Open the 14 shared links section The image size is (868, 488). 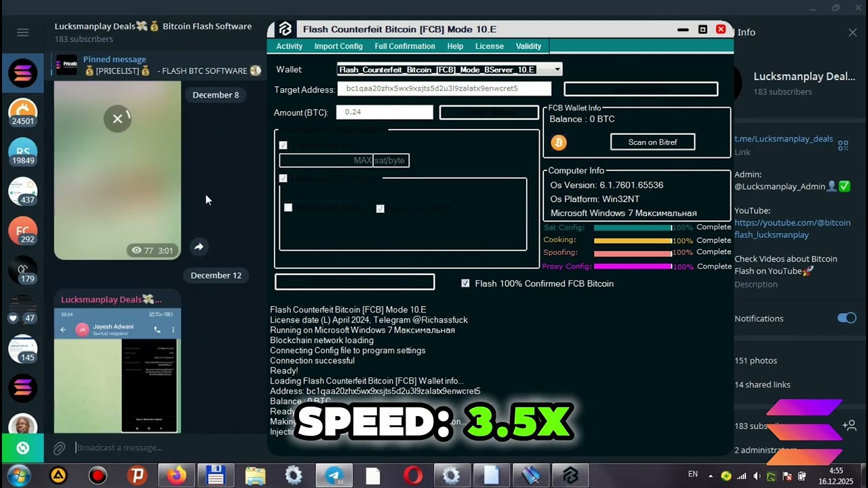tap(762, 384)
